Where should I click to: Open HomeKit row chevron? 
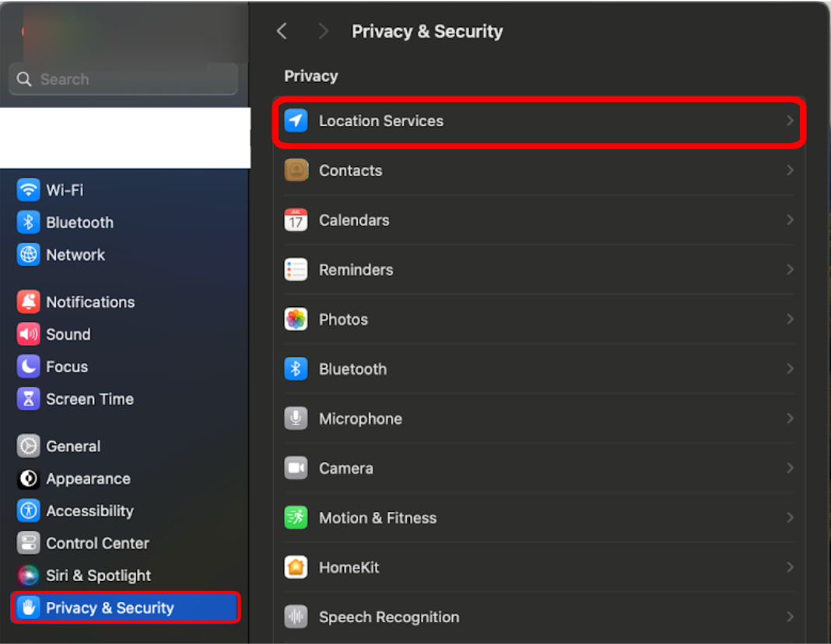(x=790, y=567)
